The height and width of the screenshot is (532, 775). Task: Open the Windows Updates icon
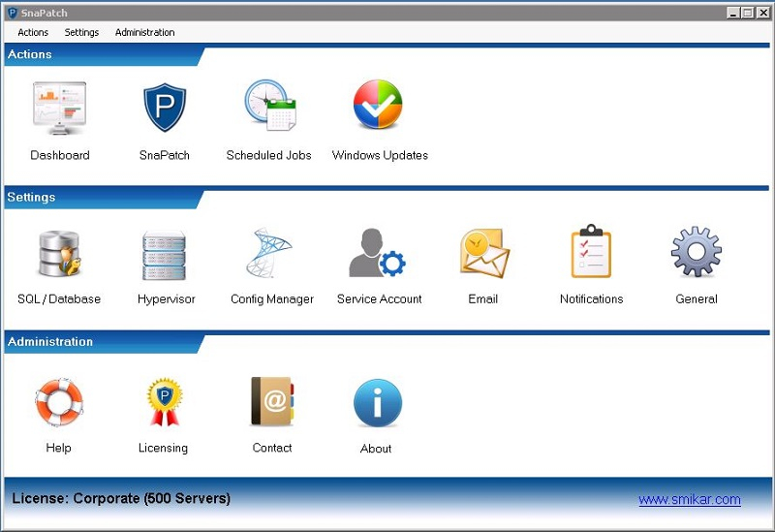tap(378, 105)
